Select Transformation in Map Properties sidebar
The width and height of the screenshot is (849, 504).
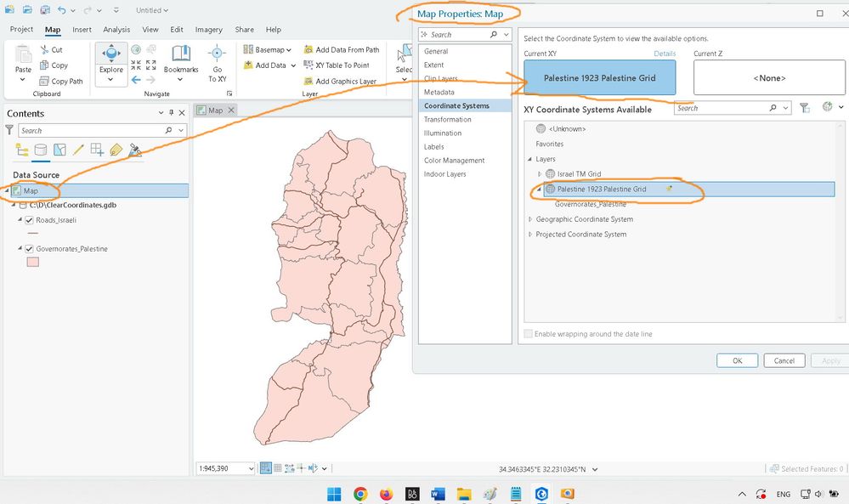coord(447,120)
